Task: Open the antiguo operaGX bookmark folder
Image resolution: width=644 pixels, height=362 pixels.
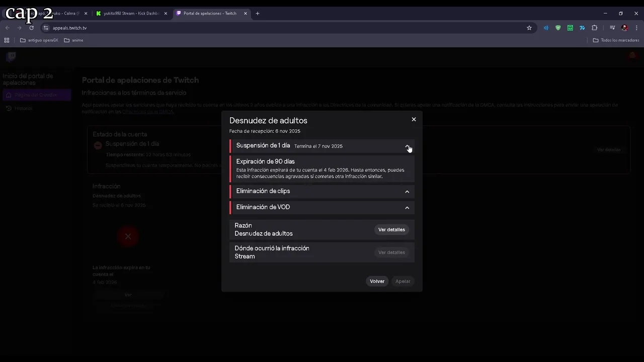Action: coord(39,40)
